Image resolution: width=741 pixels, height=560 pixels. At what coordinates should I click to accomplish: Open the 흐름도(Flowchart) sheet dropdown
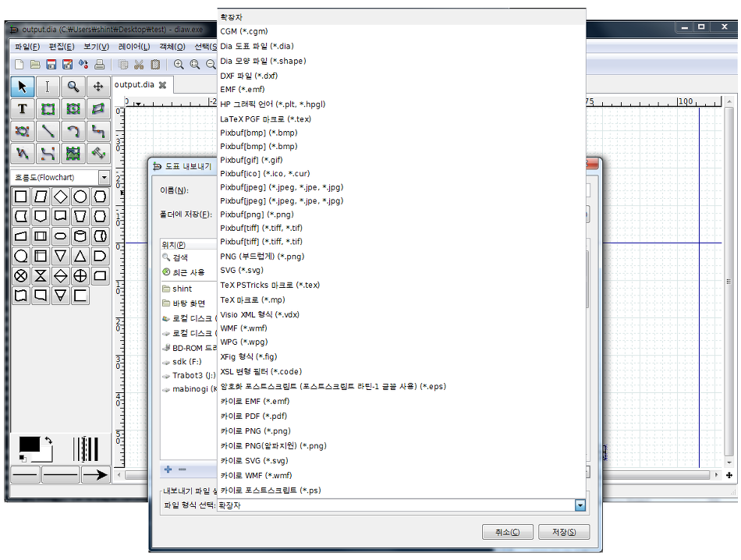(104, 178)
